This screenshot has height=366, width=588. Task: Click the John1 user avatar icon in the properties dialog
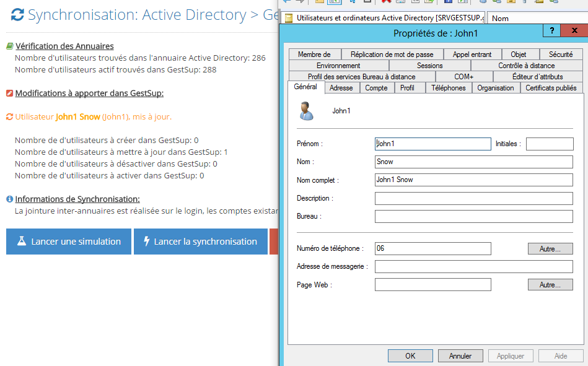(x=306, y=111)
